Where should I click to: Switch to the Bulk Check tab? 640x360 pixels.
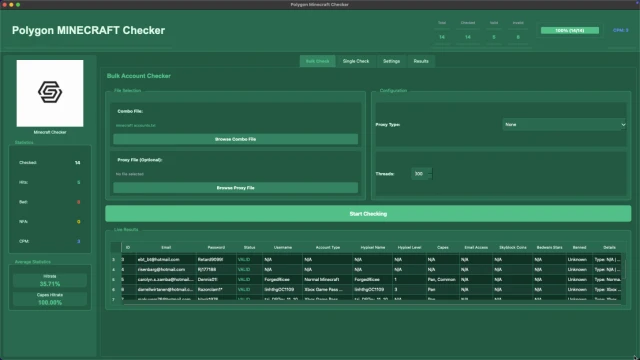point(317,61)
